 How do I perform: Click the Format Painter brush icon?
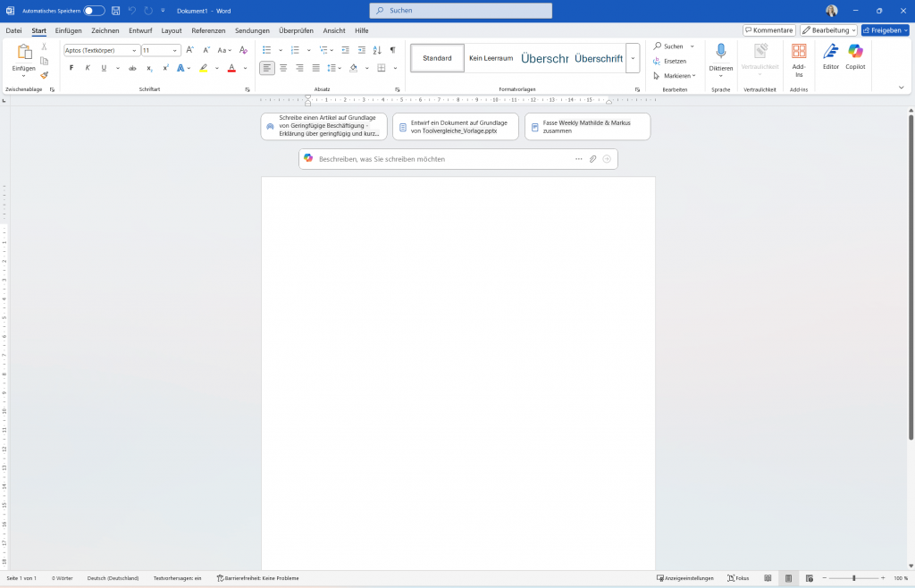pos(45,75)
